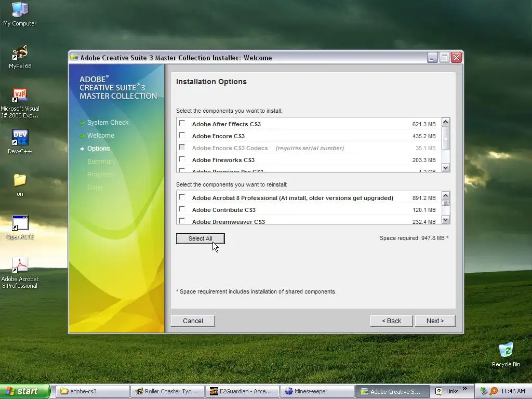Image resolution: width=532 pixels, height=399 pixels.
Task: Check the Adobe Acrobat 8 Professional checkbox
Action: point(182,197)
